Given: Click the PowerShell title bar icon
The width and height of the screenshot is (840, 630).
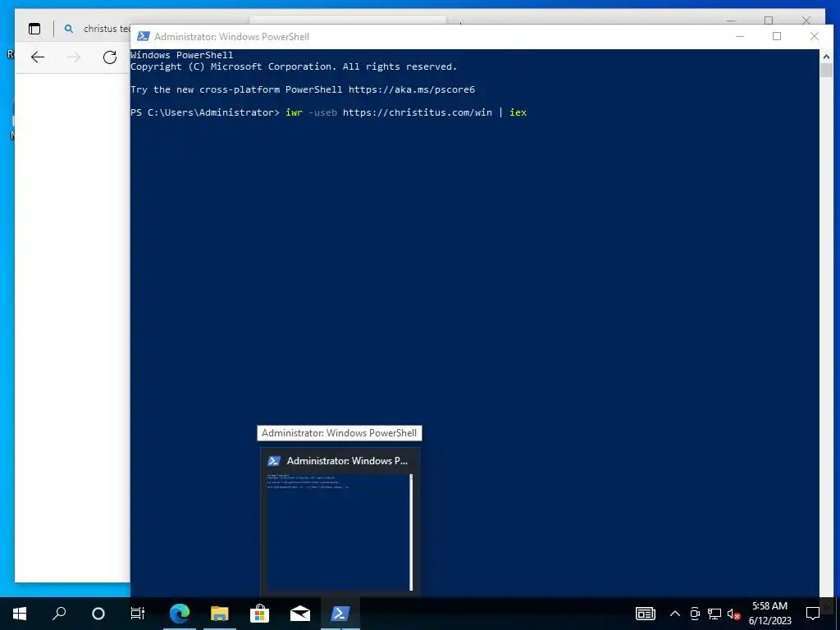Looking at the screenshot, I should coord(143,36).
